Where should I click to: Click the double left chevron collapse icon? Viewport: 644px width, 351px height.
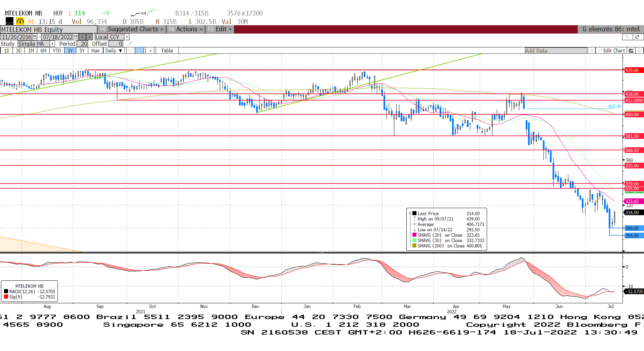(x=591, y=51)
